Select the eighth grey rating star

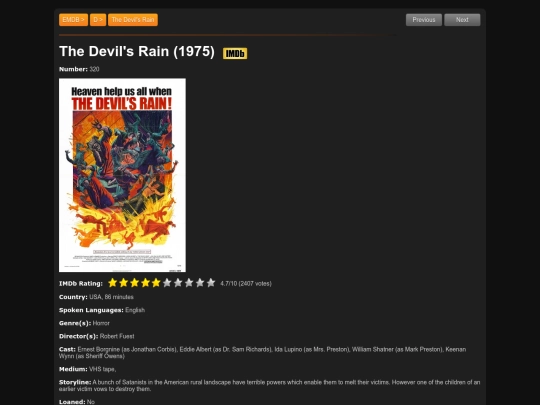tap(189, 283)
